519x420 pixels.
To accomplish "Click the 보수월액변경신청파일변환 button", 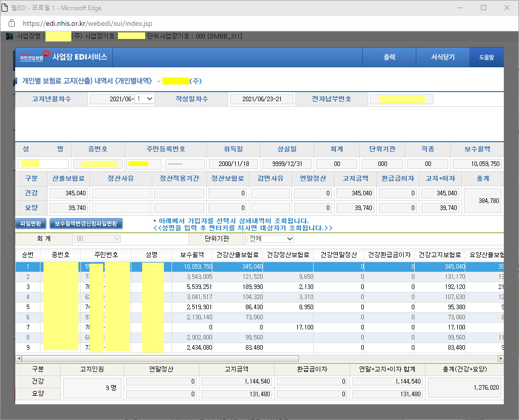I will coord(86,223).
